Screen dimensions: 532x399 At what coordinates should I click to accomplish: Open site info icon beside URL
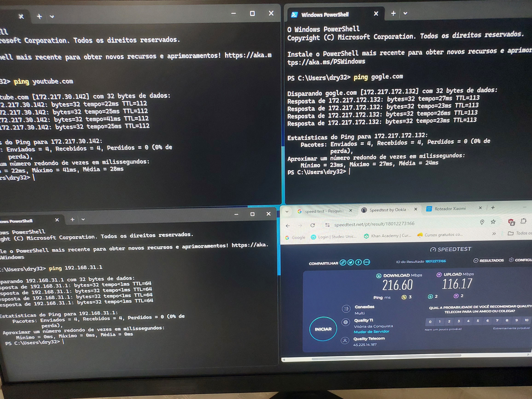pyautogui.click(x=327, y=225)
